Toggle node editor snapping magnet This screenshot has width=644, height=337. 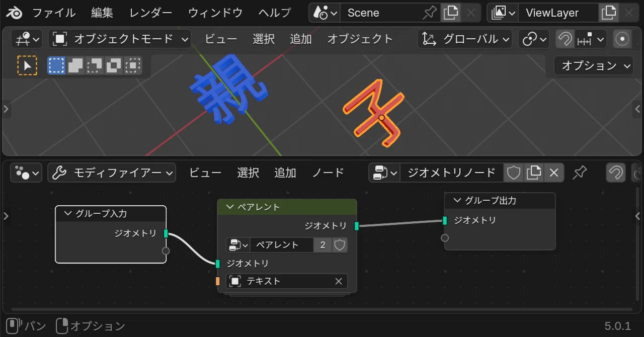point(616,173)
